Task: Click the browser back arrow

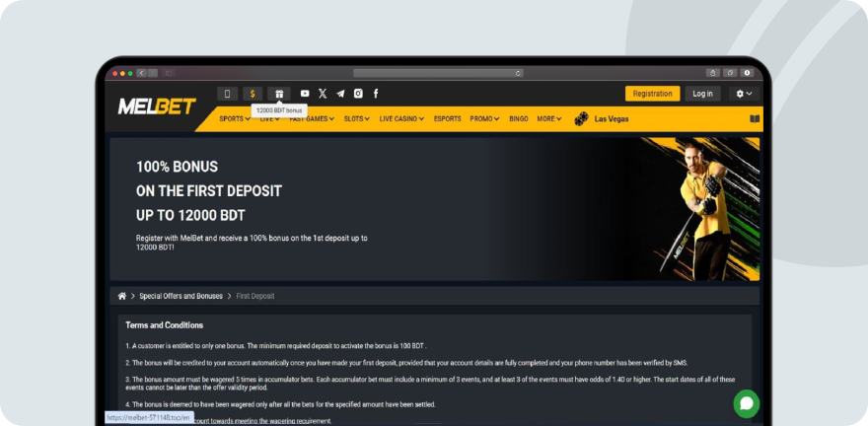Action: (x=141, y=73)
